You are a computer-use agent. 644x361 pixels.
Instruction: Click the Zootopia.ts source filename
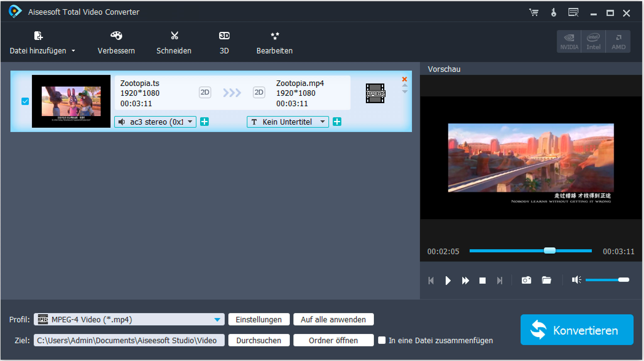140,83
